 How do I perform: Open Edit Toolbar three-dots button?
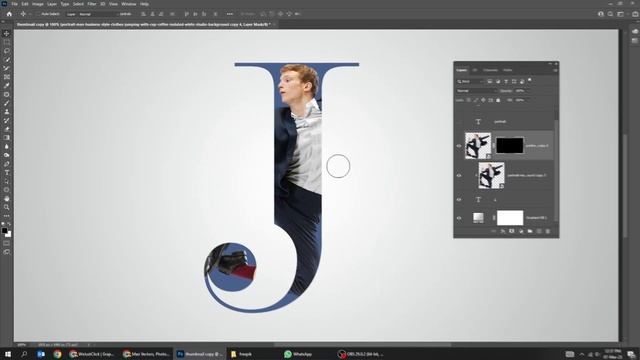tap(7, 216)
